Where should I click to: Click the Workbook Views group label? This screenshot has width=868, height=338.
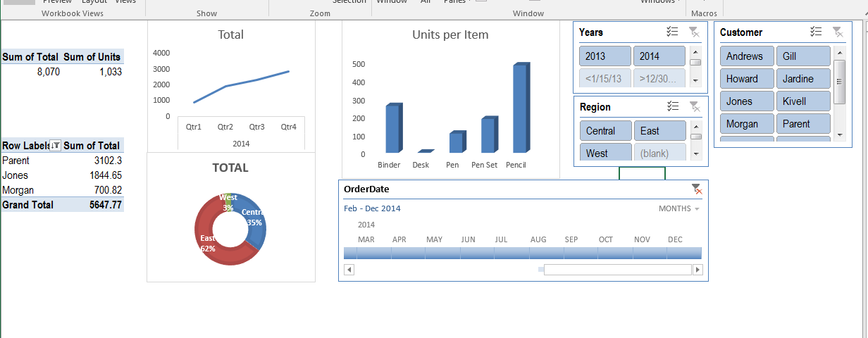(x=73, y=13)
